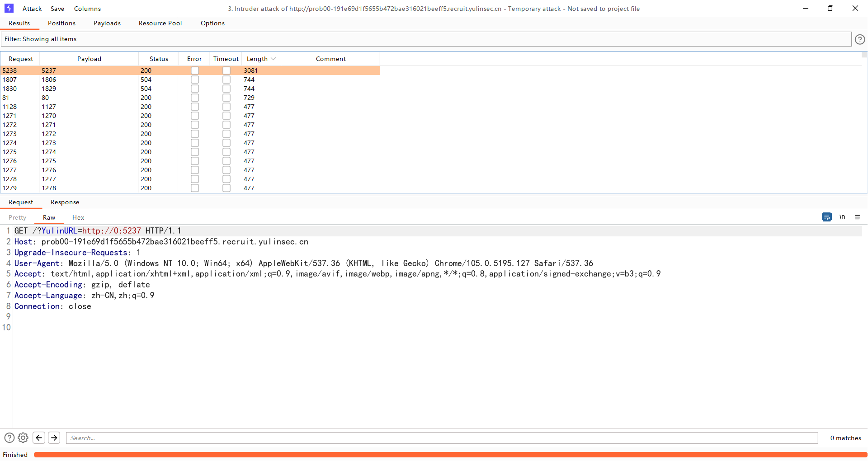The width and height of the screenshot is (868, 461).
Task: Open the message editor hamburger menu icon
Action: pyautogui.click(x=857, y=217)
